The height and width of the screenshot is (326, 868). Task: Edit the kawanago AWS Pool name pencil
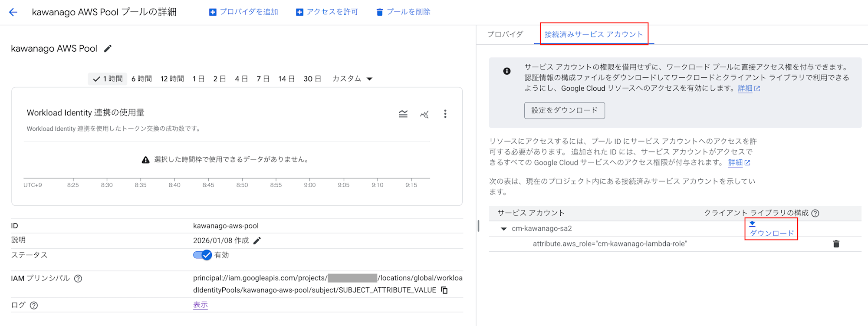tap(108, 49)
